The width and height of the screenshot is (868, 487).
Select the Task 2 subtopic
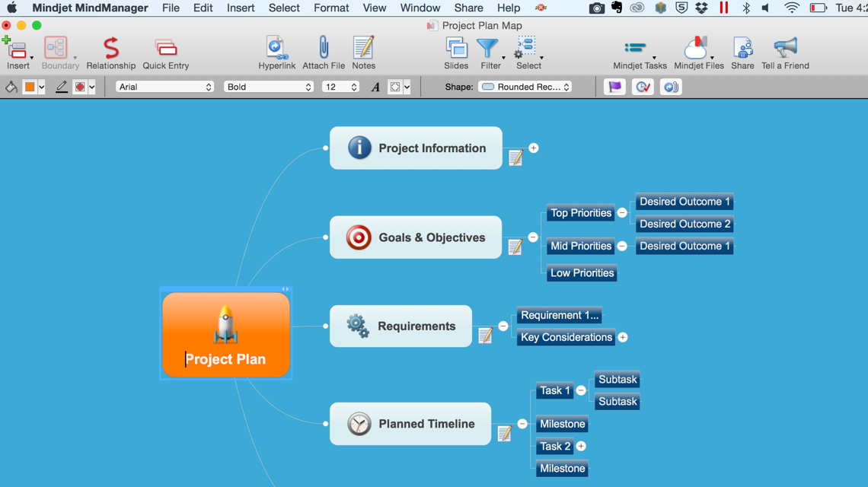tap(554, 446)
